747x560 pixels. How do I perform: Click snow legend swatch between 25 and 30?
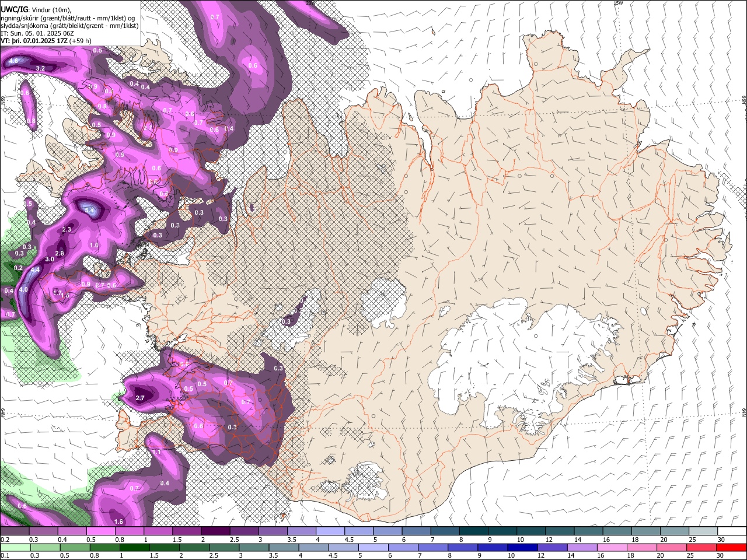point(704,531)
